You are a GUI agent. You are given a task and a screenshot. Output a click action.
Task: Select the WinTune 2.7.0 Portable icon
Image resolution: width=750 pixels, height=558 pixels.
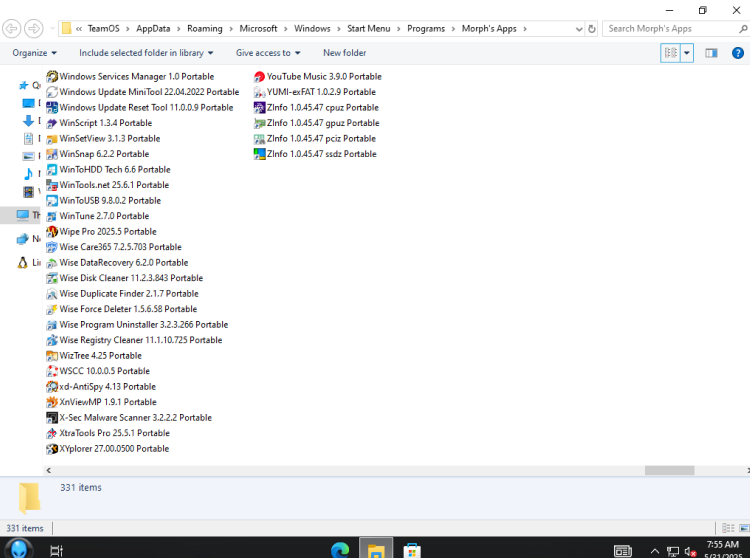click(x=52, y=216)
